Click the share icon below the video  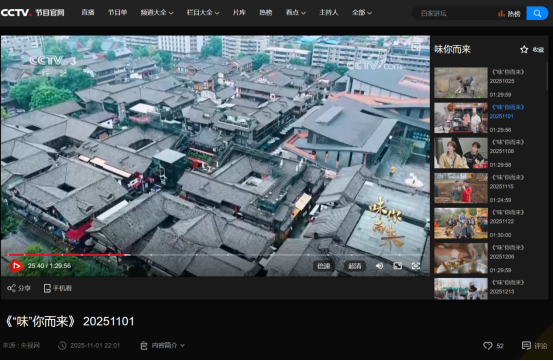[x=11, y=288]
